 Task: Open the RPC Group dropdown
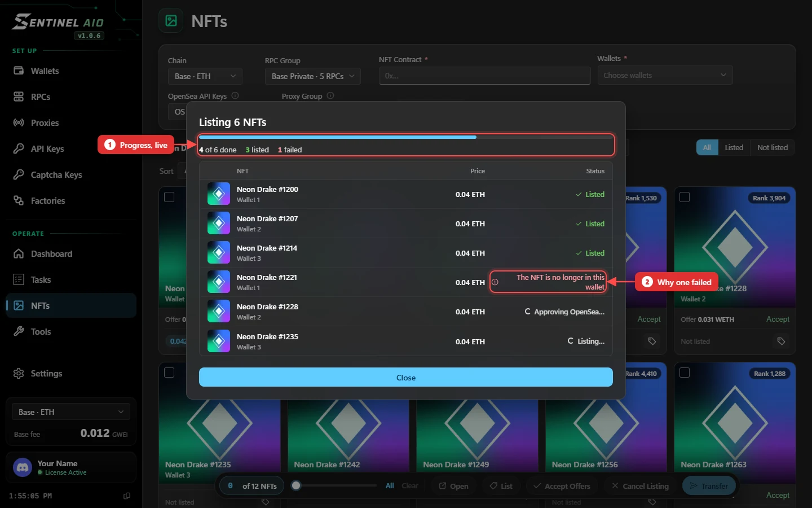click(x=313, y=76)
